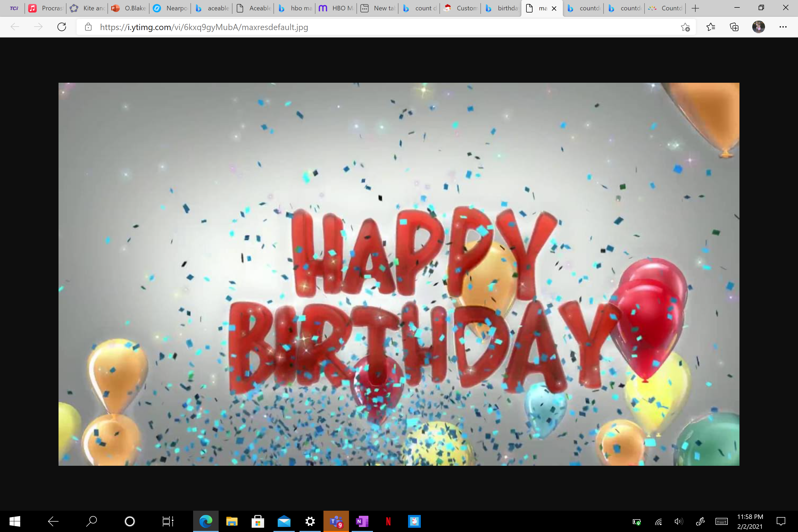The width and height of the screenshot is (798, 532).
Task: Click the profile avatar picture
Action: click(758, 27)
